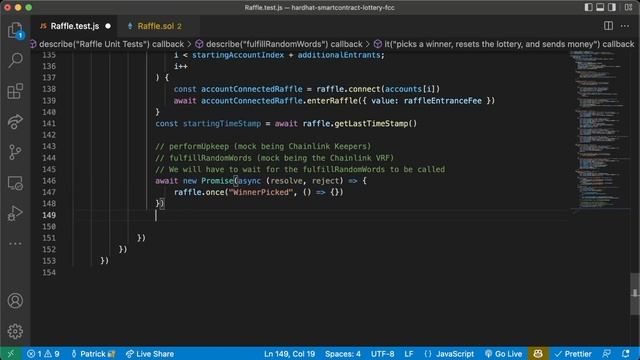Customize layout icon in title bar
640x360 pixels.
click(629, 7)
